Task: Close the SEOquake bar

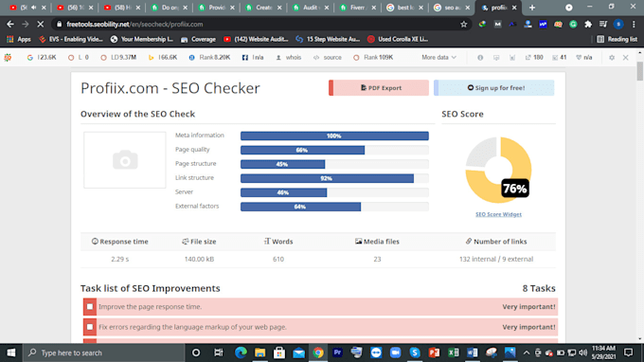Action: (x=625, y=58)
